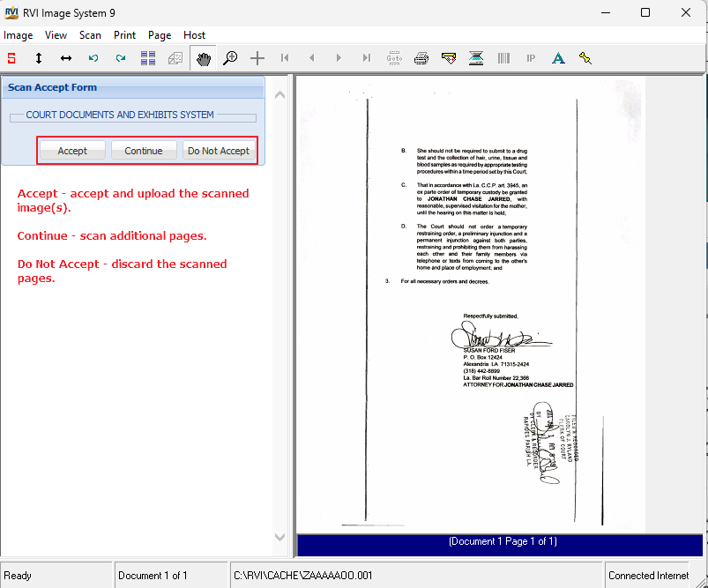Viewport: 708px width, 588px height.
Task: Click the Document 1 Page 1 of 1 bar
Action: click(500, 545)
